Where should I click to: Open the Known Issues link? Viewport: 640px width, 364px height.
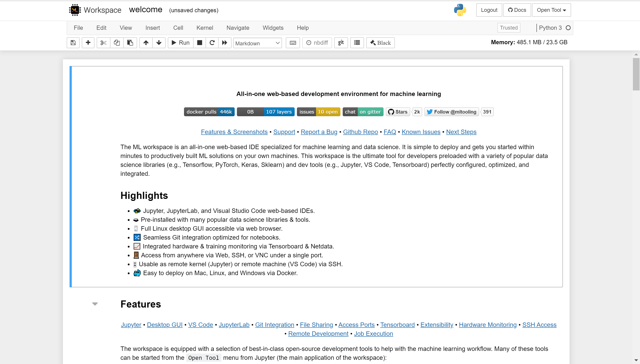click(421, 132)
